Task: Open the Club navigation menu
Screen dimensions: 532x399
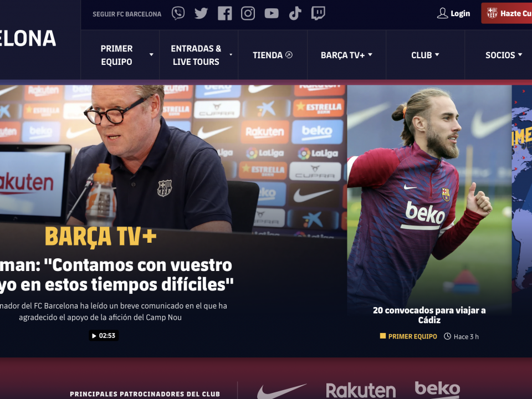Action: (x=425, y=55)
